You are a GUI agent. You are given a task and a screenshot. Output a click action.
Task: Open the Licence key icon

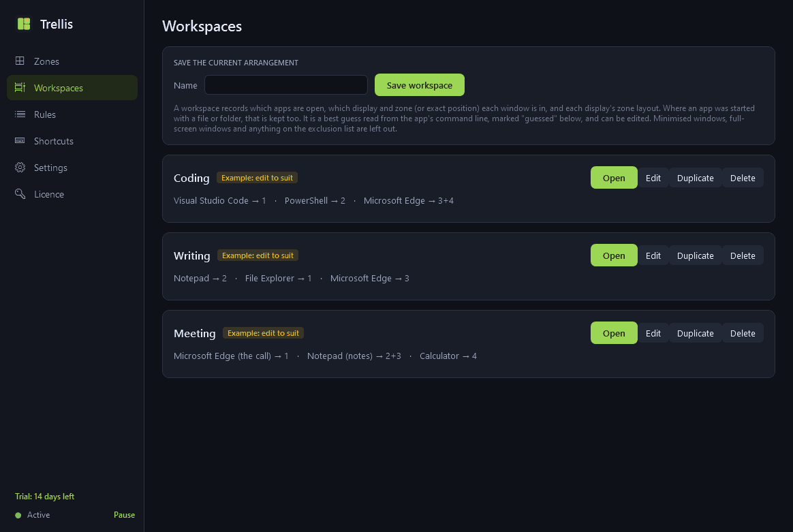pos(20,193)
